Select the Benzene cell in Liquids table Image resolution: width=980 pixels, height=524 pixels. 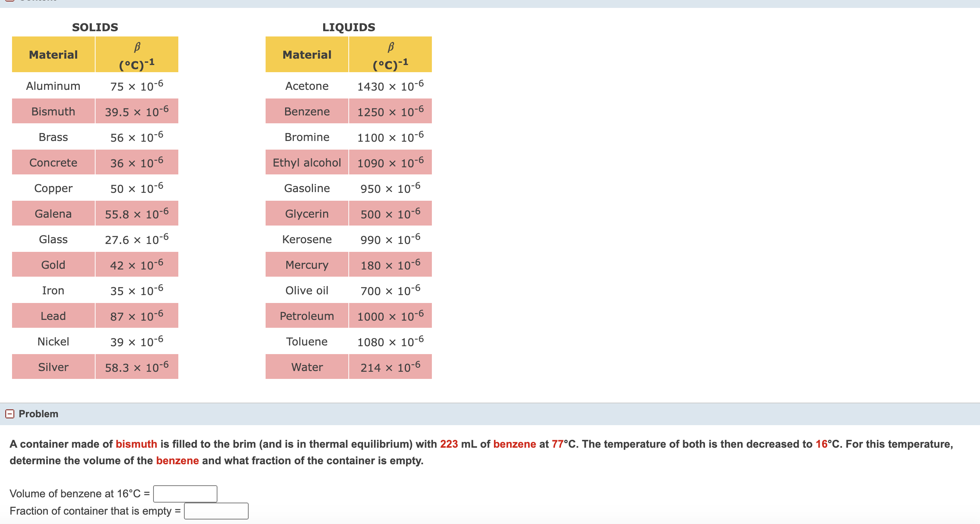tap(307, 111)
